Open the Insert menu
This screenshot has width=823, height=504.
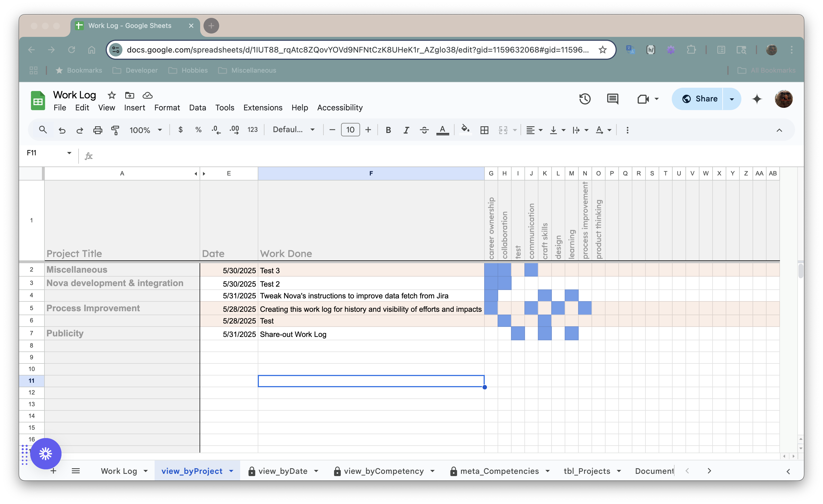pos(135,108)
